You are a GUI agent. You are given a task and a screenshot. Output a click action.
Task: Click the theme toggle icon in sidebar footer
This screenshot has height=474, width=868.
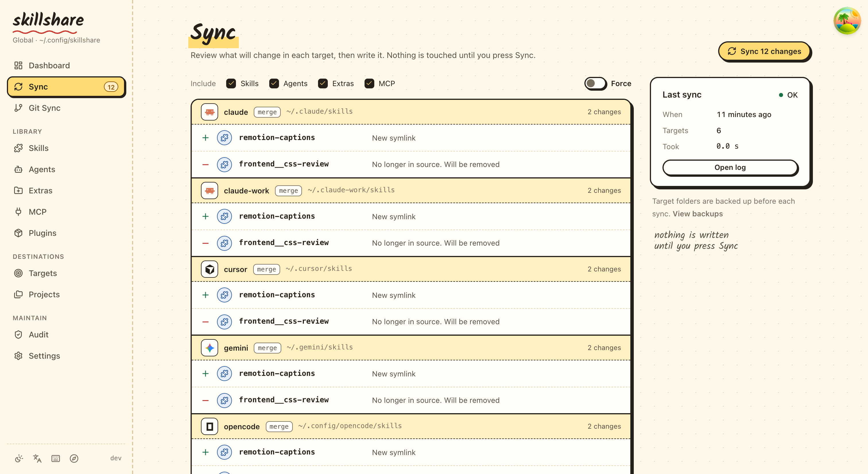point(19,458)
